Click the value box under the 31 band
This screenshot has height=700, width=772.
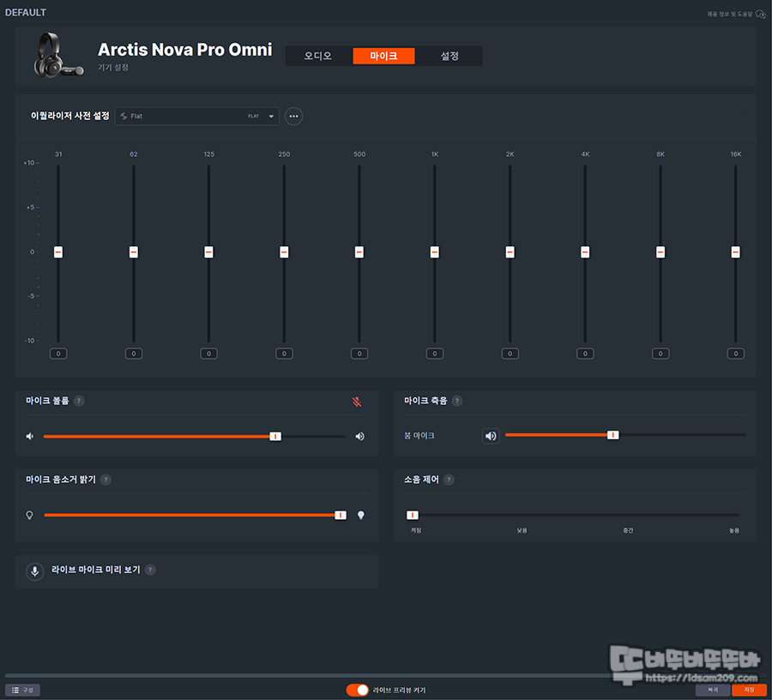click(x=58, y=353)
